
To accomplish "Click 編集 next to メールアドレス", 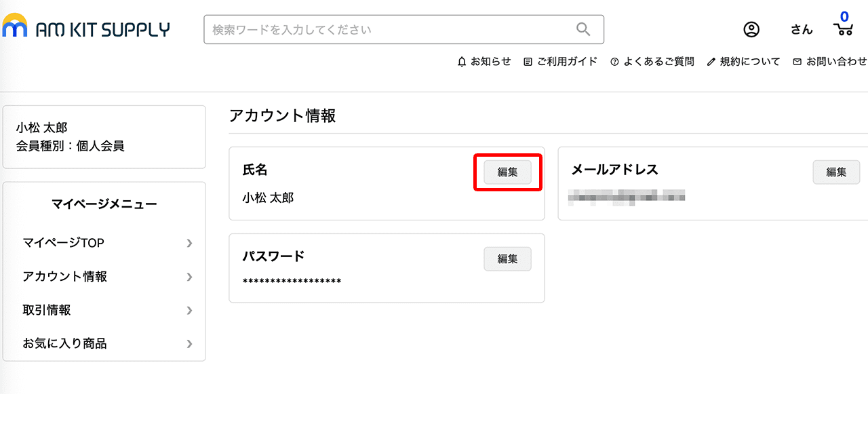I will (836, 172).
